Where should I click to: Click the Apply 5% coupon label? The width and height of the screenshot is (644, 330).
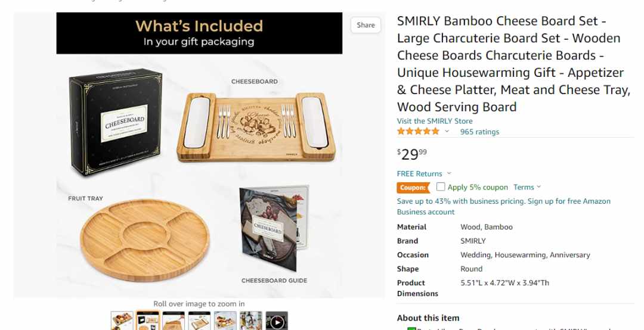(478, 187)
